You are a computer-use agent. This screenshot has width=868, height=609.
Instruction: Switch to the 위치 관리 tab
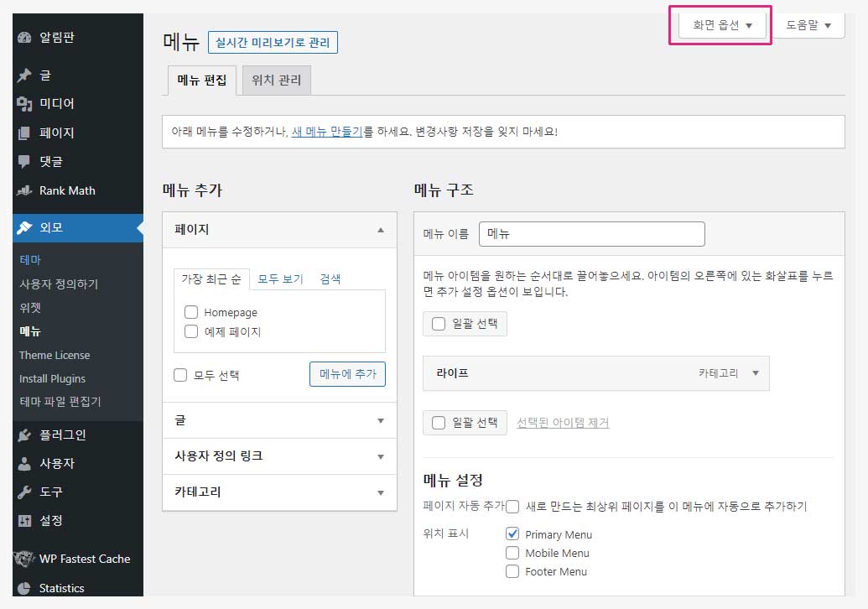[x=277, y=81]
